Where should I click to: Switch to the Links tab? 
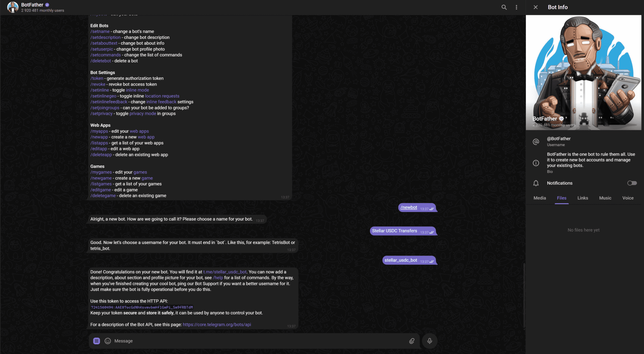[x=582, y=198]
